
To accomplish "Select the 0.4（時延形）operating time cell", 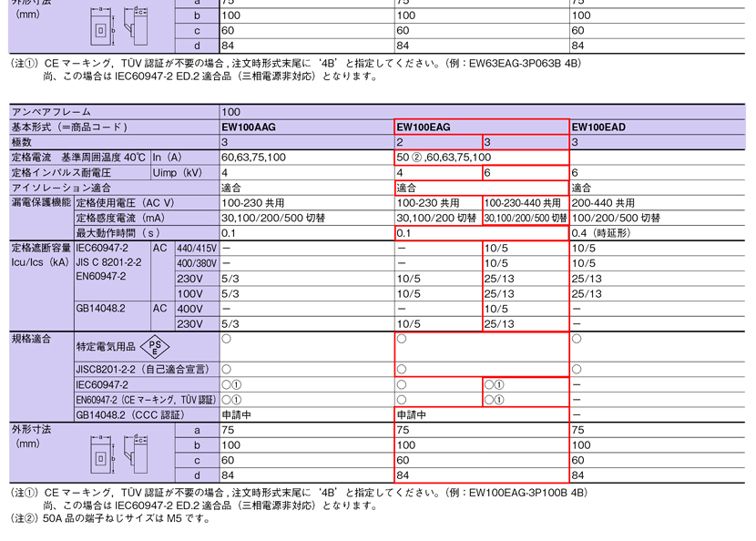I will [601, 233].
